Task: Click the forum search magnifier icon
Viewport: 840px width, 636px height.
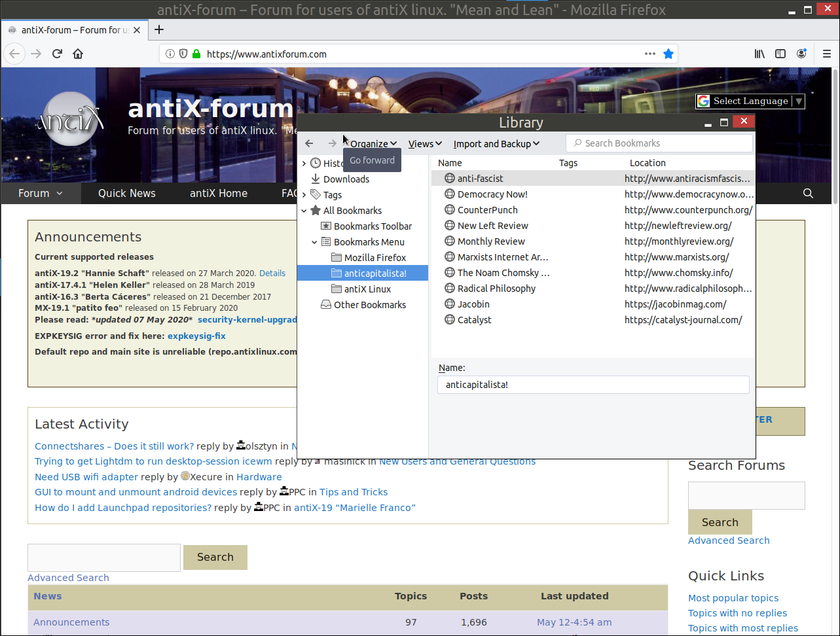Action: (x=808, y=193)
